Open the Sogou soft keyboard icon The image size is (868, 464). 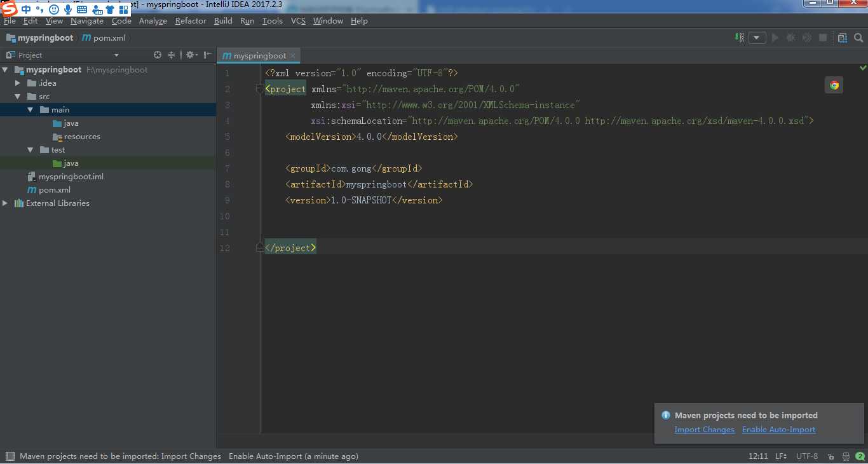click(x=82, y=10)
